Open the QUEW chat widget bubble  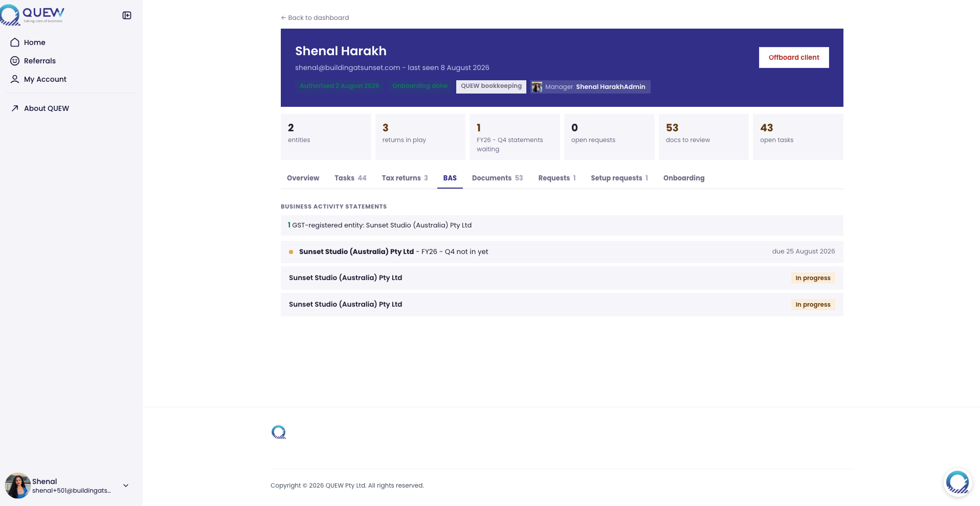(957, 482)
